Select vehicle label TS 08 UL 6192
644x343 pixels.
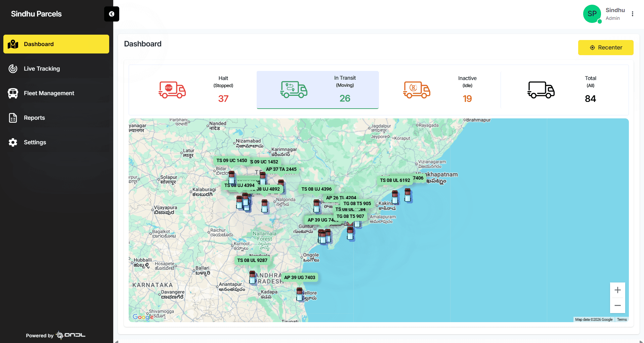coord(395,180)
